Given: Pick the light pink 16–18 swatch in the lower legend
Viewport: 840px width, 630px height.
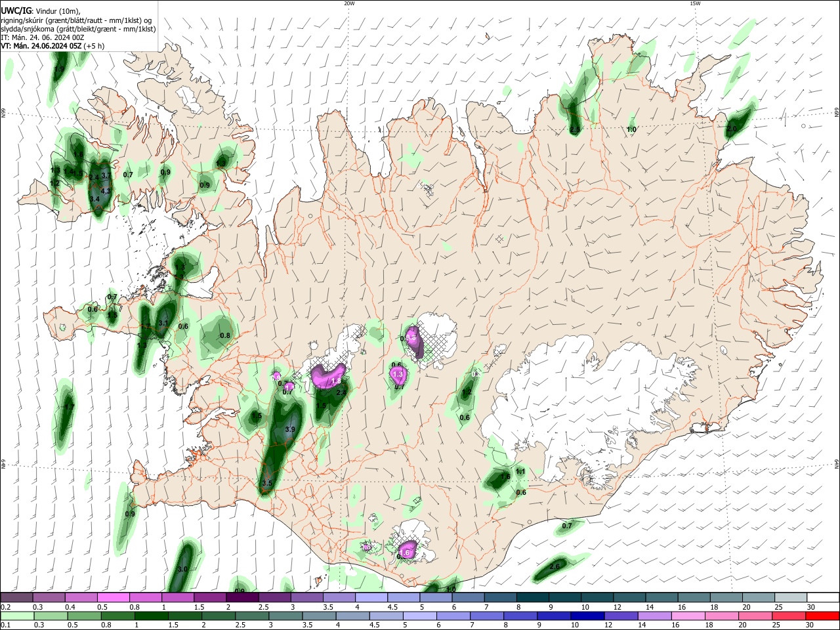Looking at the screenshot, I should pyautogui.click(x=688, y=616).
